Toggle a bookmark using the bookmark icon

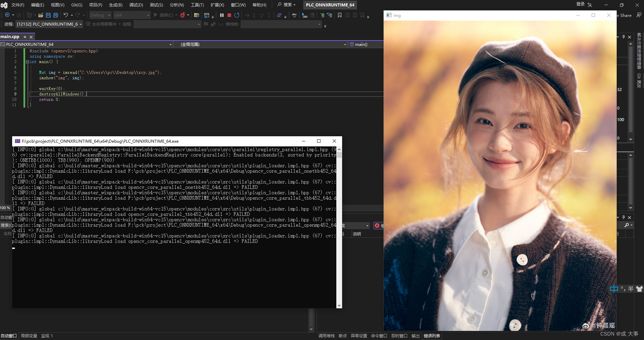click(x=339, y=15)
